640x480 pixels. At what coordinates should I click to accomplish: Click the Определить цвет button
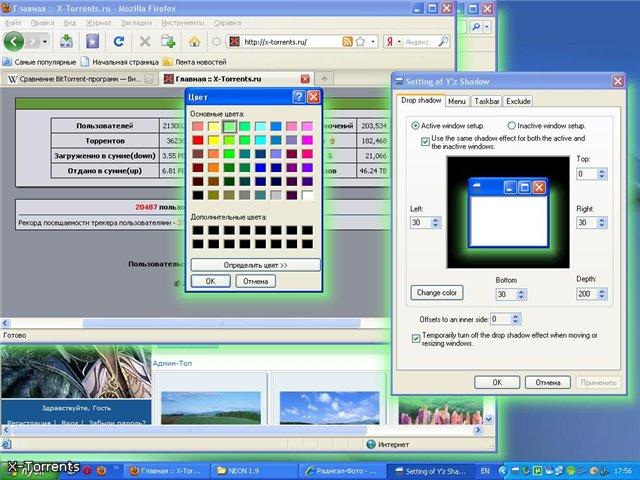point(255,265)
